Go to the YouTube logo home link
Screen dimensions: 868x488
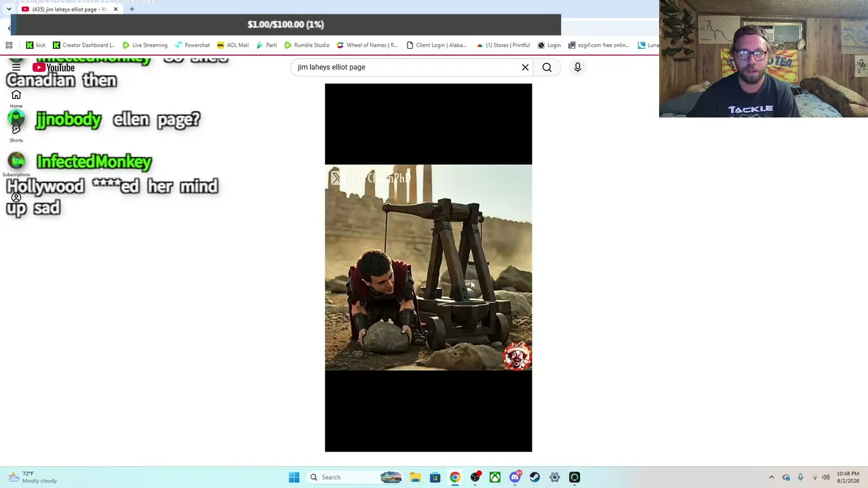click(x=54, y=68)
